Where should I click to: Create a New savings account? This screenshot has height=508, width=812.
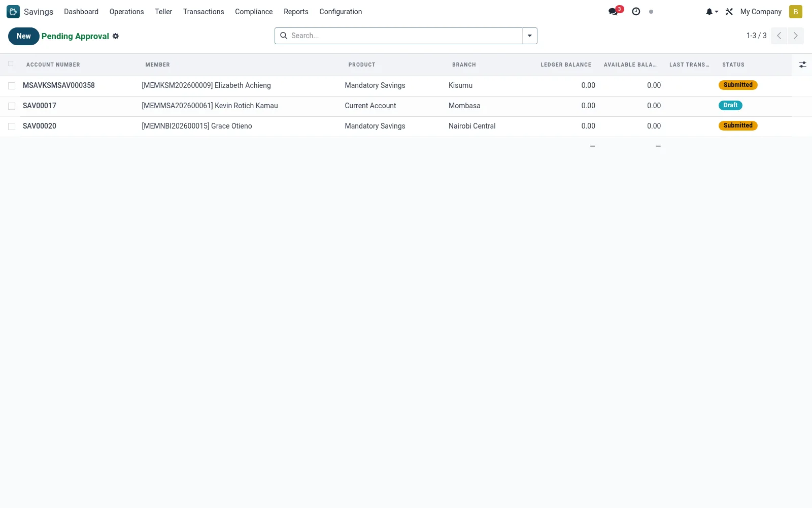pos(24,36)
